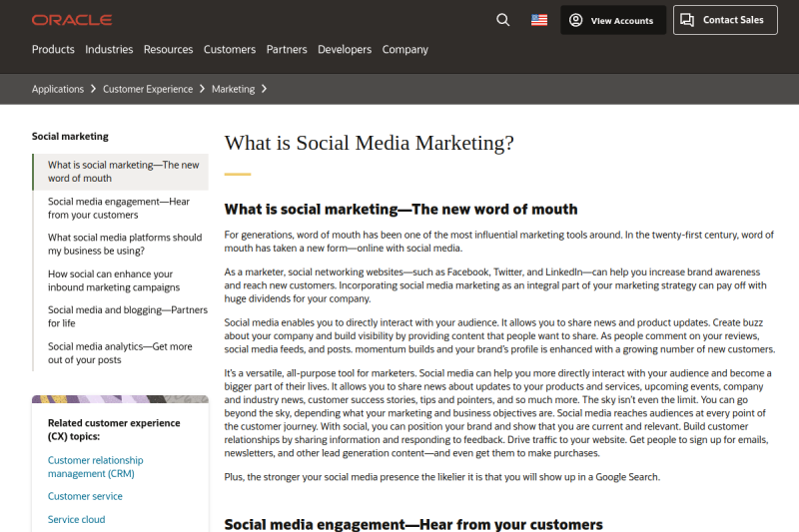The height and width of the screenshot is (532, 799).
Task: Open the Developers menu
Action: 345,49
